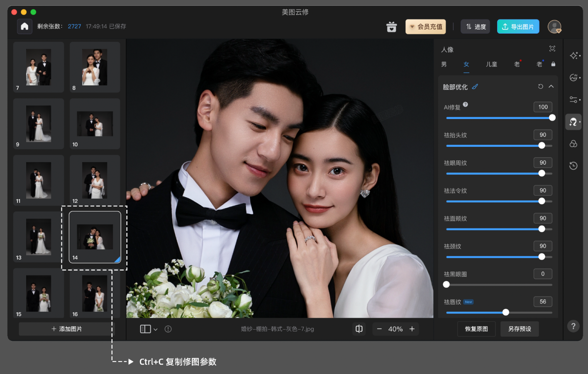
Task: Select thumbnail 10 in the photo list
Action: pos(95,124)
